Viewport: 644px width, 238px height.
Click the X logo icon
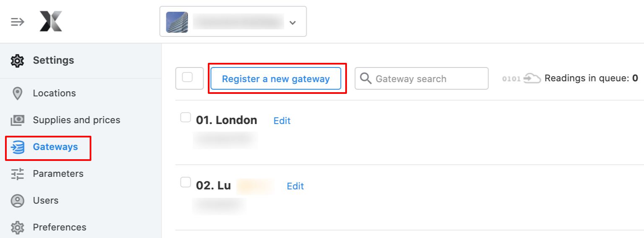click(51, 21)
